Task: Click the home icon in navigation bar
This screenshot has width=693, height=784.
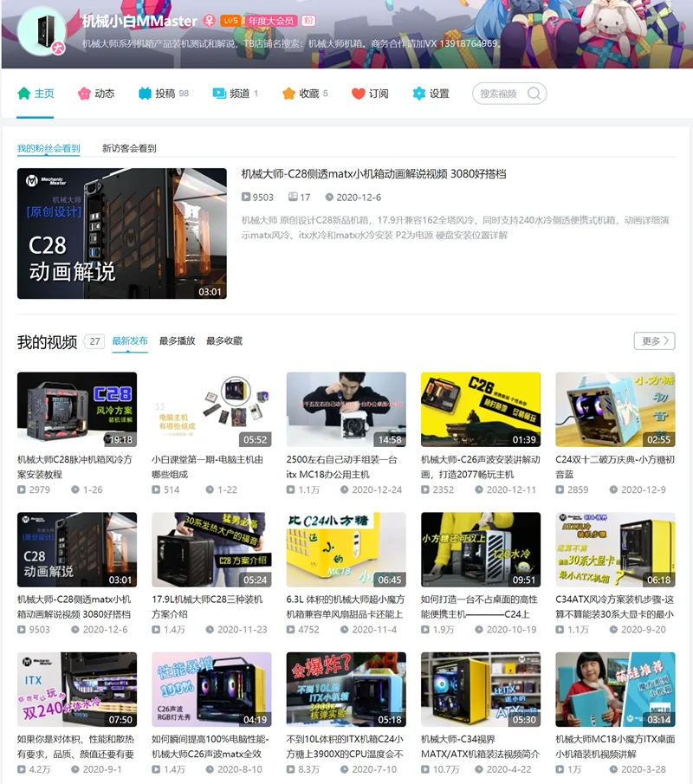Action: click(23, 94)
